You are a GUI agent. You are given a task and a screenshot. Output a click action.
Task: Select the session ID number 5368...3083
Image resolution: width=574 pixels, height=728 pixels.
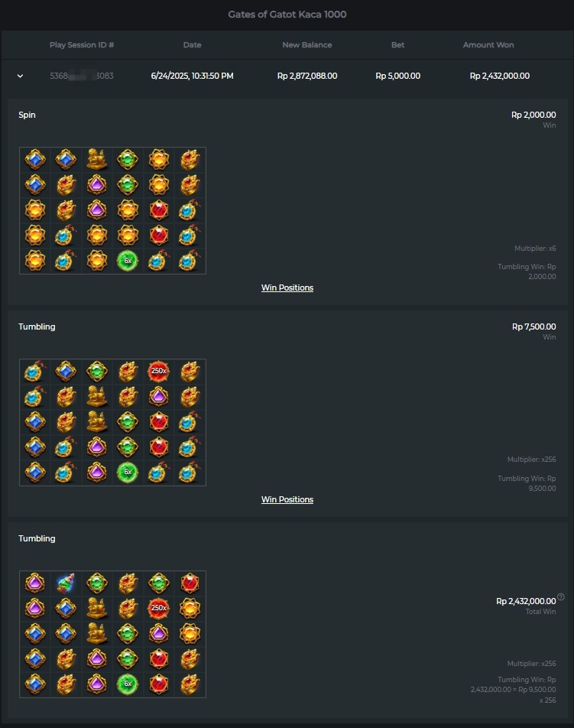point(82,76)
